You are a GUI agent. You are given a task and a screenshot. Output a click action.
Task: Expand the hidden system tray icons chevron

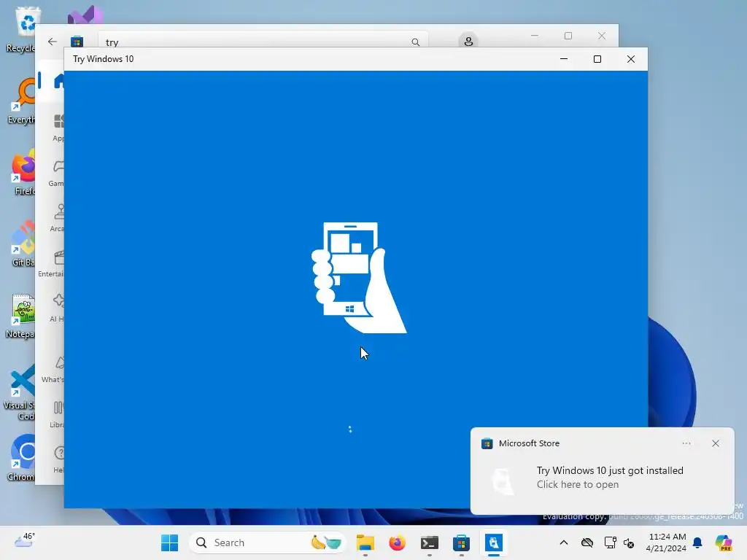coord(564,542)
